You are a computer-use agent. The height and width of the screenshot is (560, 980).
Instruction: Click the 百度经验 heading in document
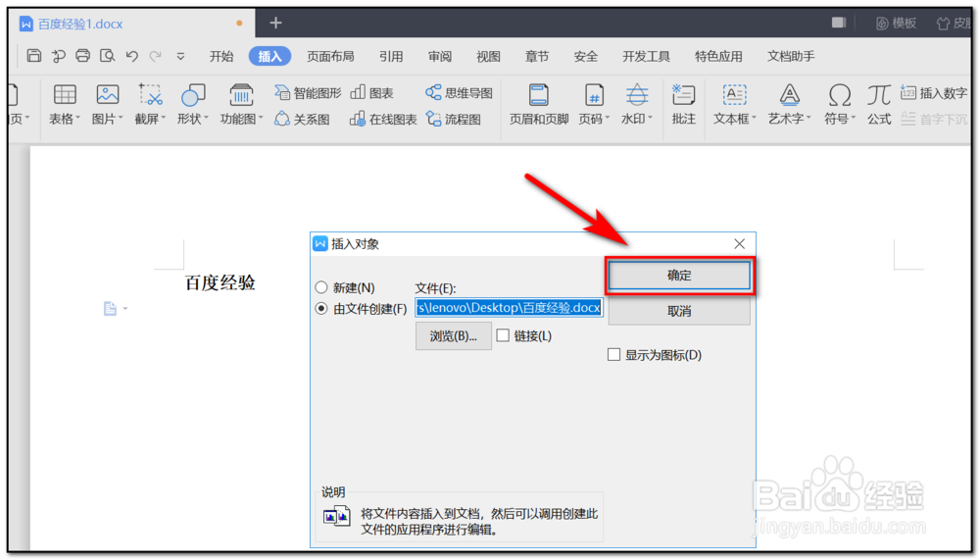click(x=220, y=282)
